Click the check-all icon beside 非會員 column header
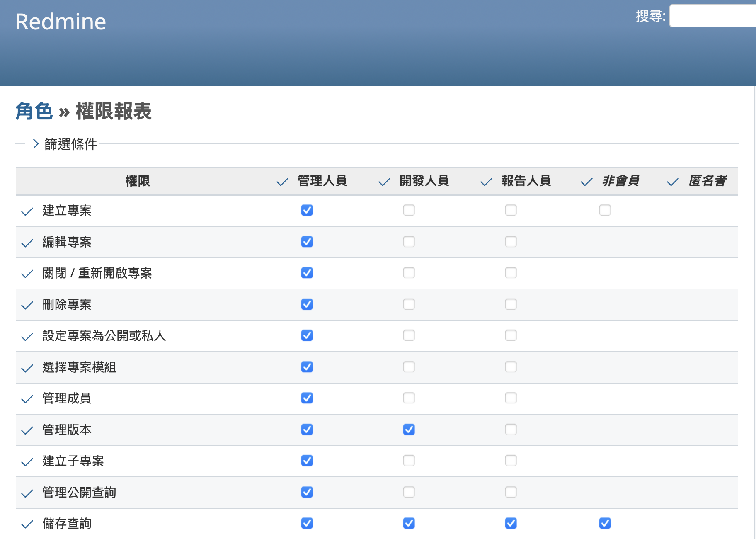 586,182
